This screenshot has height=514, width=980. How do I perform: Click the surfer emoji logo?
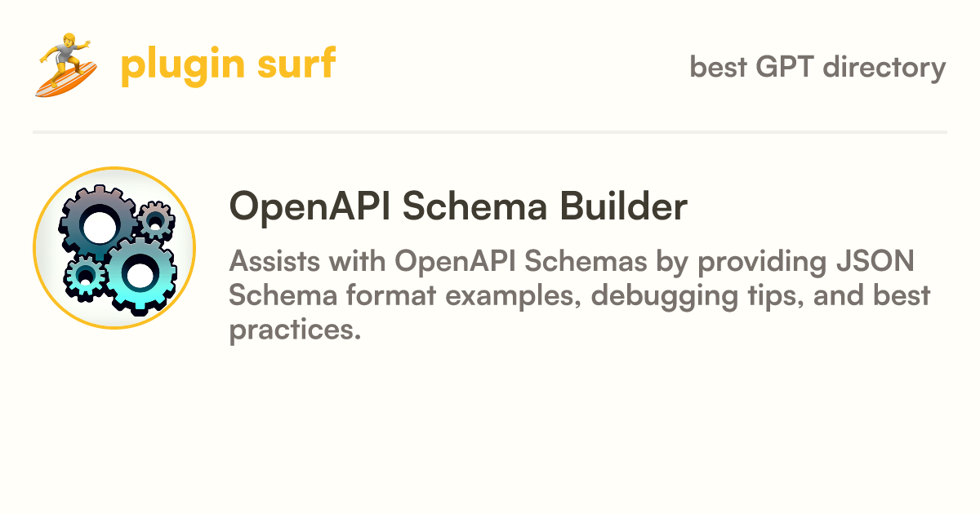(x=66, y=65)
